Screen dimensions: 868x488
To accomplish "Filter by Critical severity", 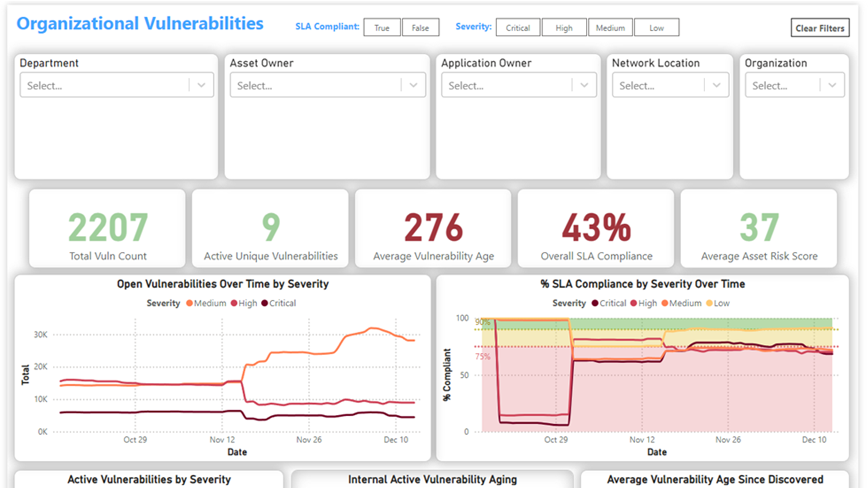I will [517, 28].
